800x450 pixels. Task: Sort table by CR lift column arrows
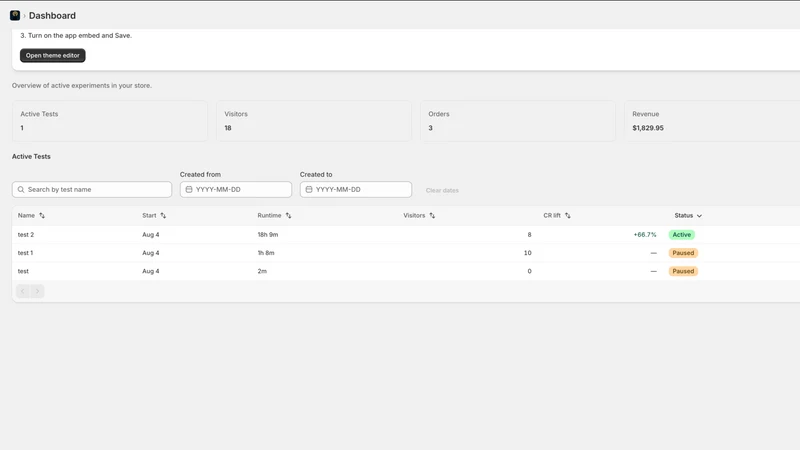(x=567, y=215)
